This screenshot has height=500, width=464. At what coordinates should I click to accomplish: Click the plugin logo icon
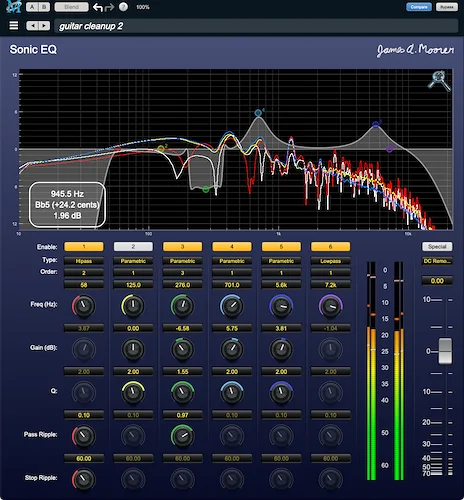pos(14,6)
